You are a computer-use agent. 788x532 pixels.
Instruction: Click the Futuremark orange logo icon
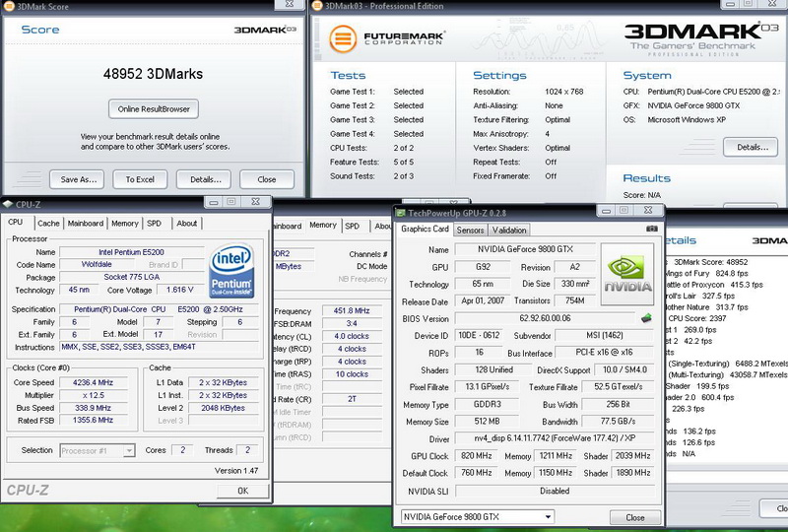343,38
